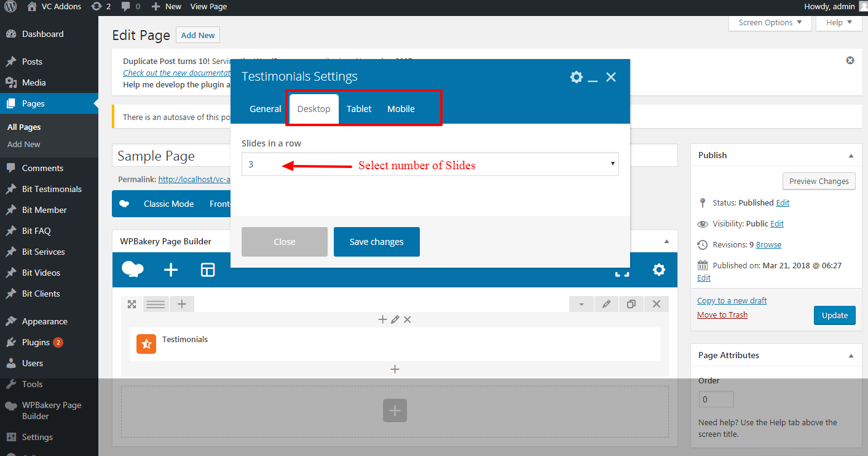The height and width of the screenshot is (456, 868).
Task: Dismiss the Duplicate Post notice
Action: click(850, 60)
